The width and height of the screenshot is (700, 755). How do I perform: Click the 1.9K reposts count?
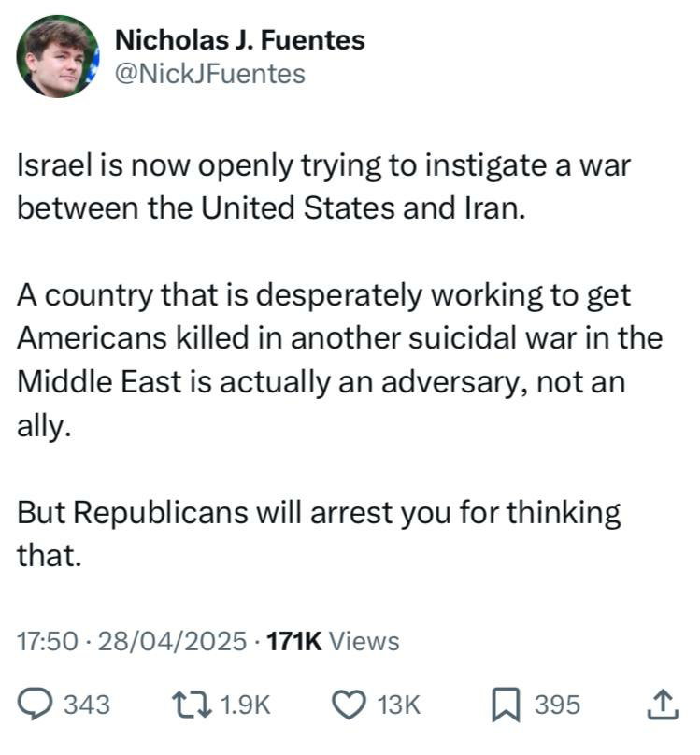click(x=245, y=705)
